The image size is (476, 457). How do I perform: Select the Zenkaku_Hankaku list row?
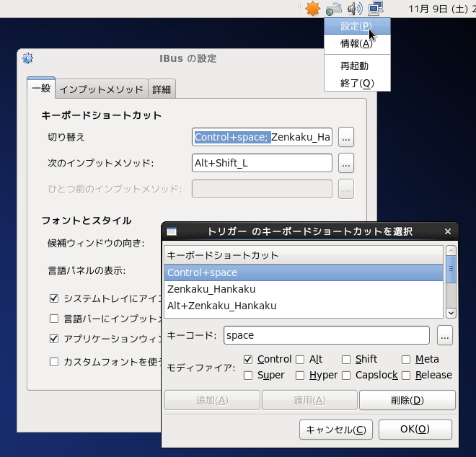tap(304, 289)
